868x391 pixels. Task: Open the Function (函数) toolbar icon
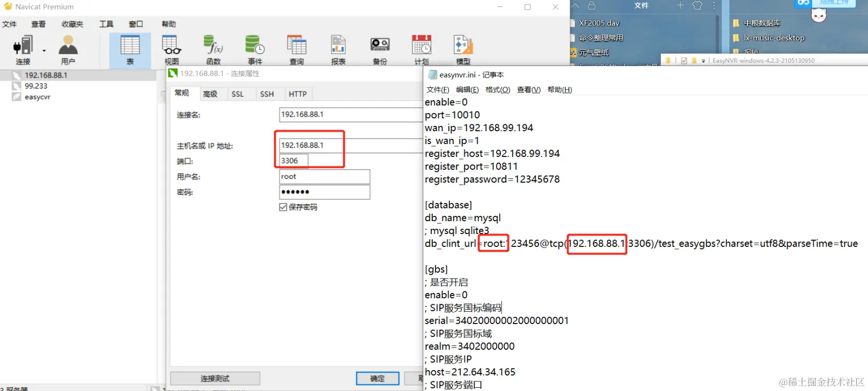pos(213,50)
